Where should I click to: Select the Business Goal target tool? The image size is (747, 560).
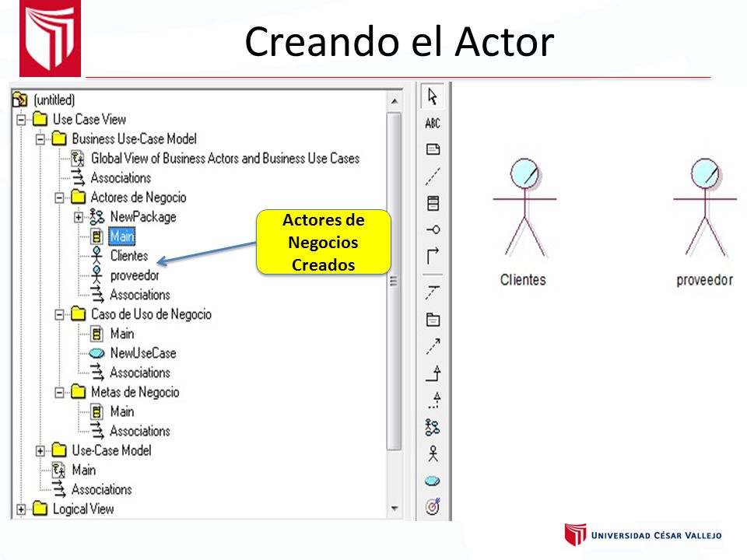(433, 506)
